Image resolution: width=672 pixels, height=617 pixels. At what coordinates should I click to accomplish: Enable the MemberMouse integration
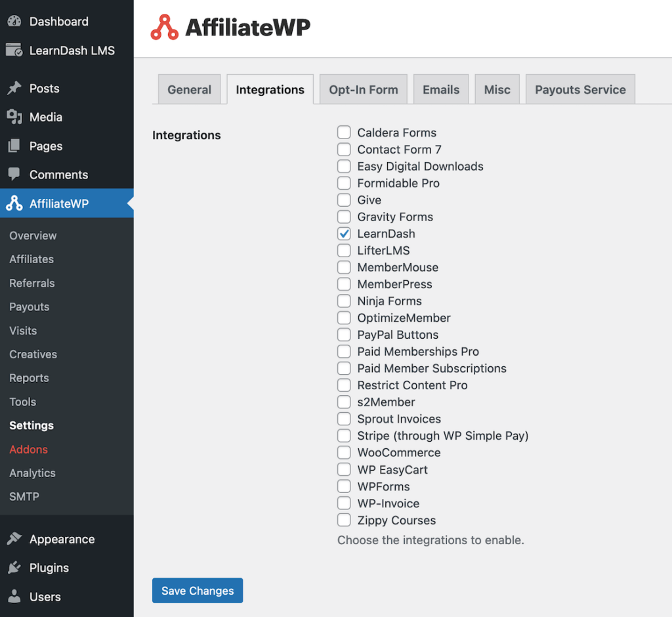click(344, 267)
